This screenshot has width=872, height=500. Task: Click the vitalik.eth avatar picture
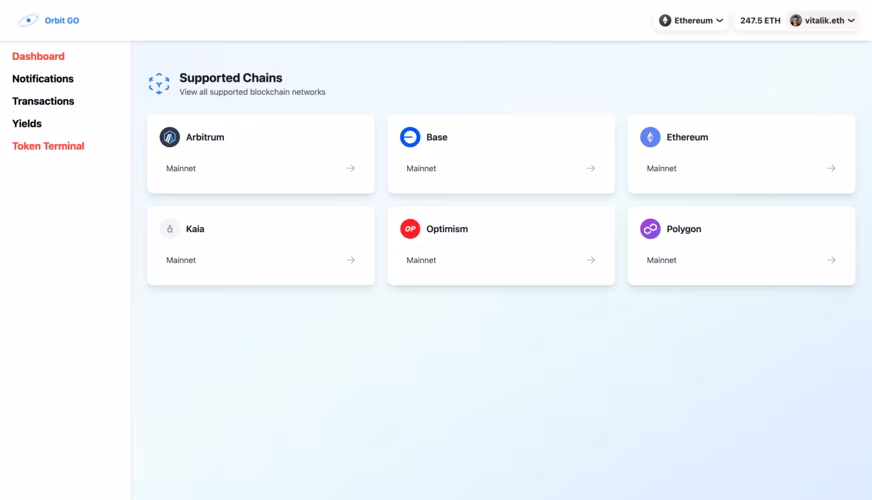[796, 21]
